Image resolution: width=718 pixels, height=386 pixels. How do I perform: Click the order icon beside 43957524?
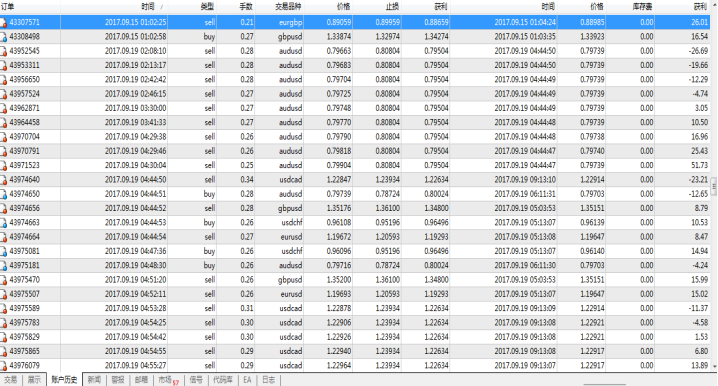point(3,94)
